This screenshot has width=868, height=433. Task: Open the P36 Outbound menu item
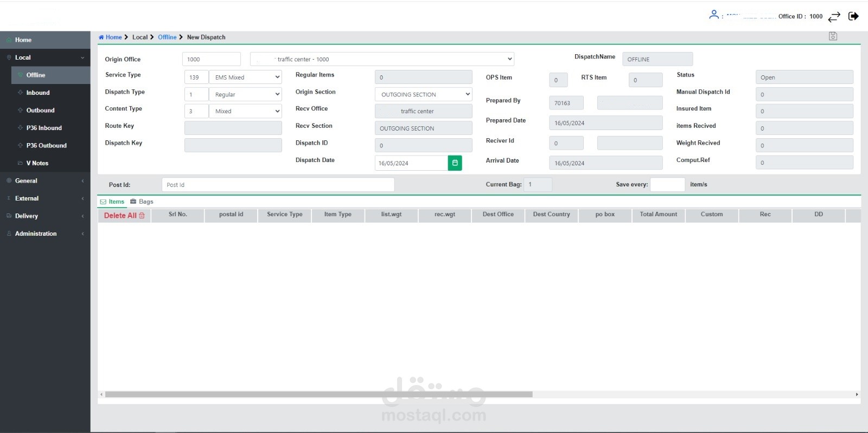pos(50,145)
